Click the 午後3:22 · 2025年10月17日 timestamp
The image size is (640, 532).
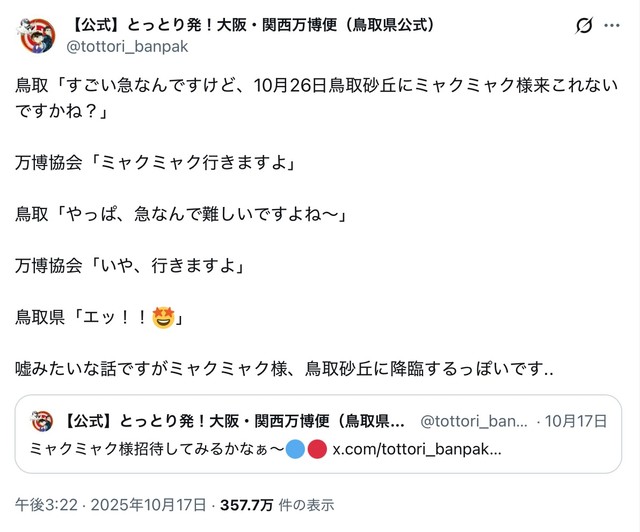click(x=110, y=505)
